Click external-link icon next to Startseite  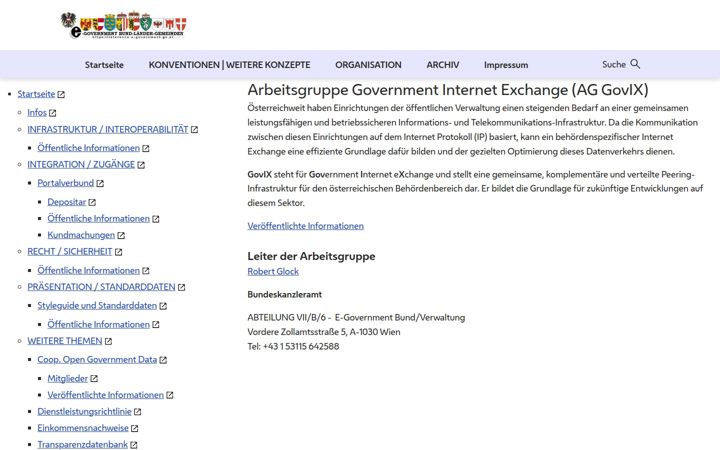pos(61,95)
